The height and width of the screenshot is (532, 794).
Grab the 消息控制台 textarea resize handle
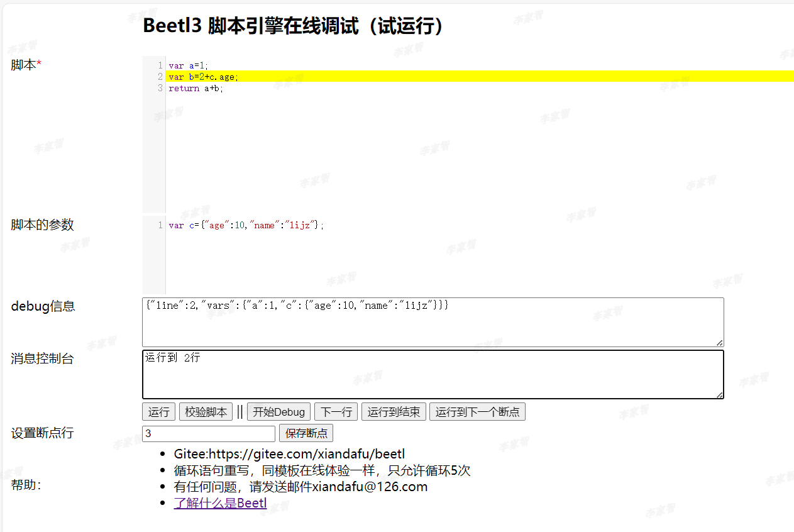(x=719, y=394)
